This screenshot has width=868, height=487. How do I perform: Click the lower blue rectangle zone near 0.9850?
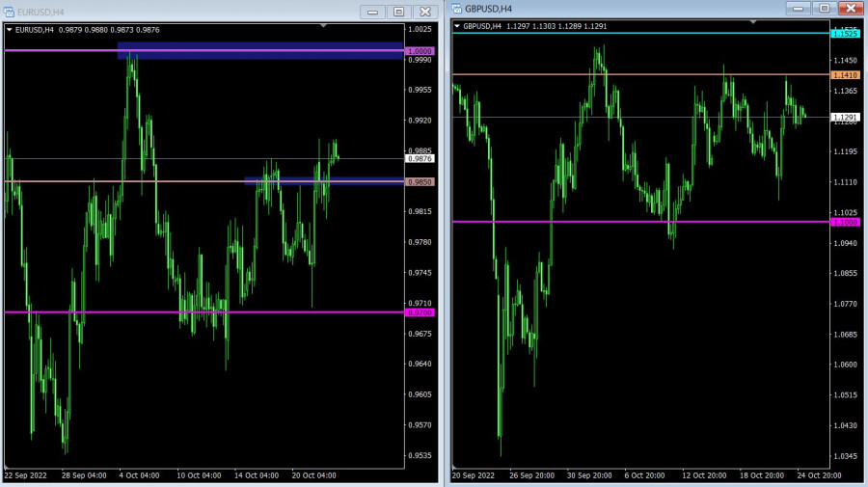point(324,181)
